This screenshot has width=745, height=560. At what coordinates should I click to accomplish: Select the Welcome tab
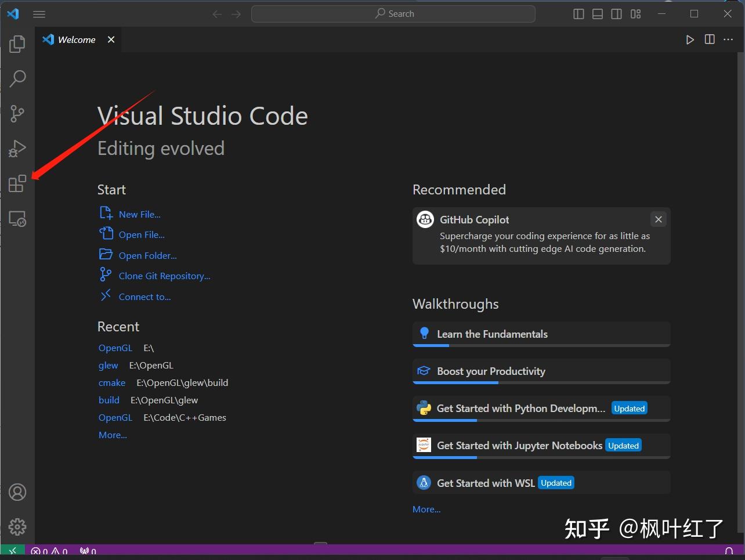pos(77,39)
